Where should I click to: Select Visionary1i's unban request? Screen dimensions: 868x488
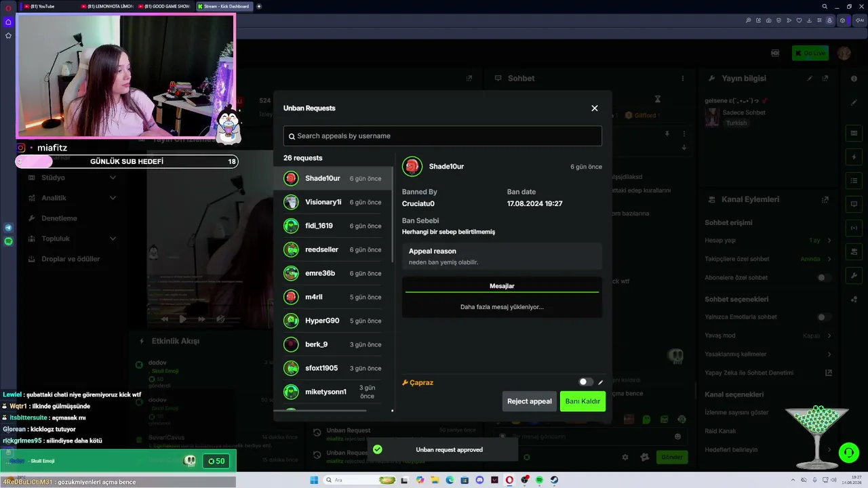332,202
